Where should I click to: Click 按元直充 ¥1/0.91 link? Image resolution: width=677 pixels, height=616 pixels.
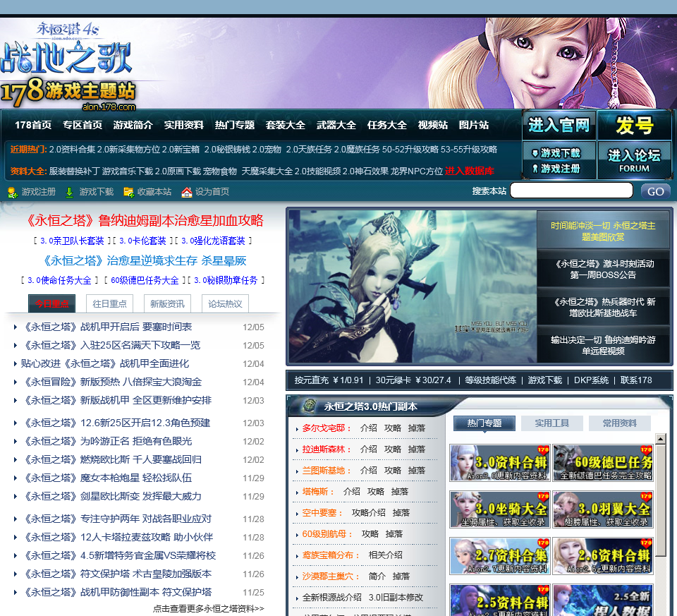(329, 380)
